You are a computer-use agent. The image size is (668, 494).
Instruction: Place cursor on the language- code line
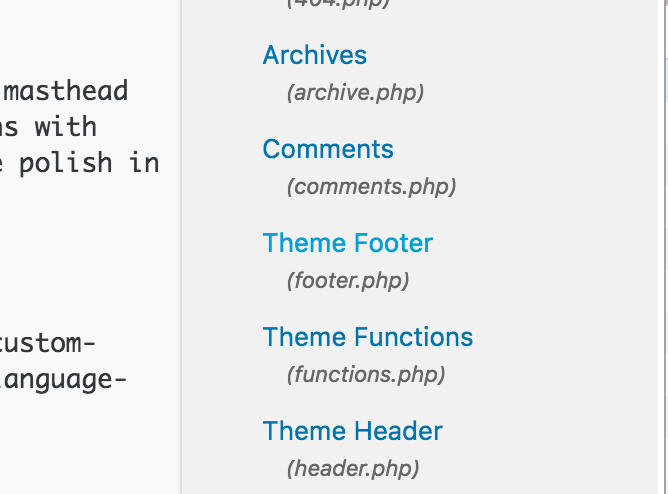point(63,380)
